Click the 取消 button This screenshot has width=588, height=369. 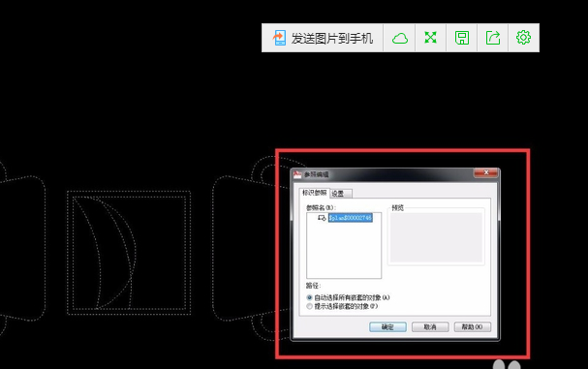click(x=430, y=327)
